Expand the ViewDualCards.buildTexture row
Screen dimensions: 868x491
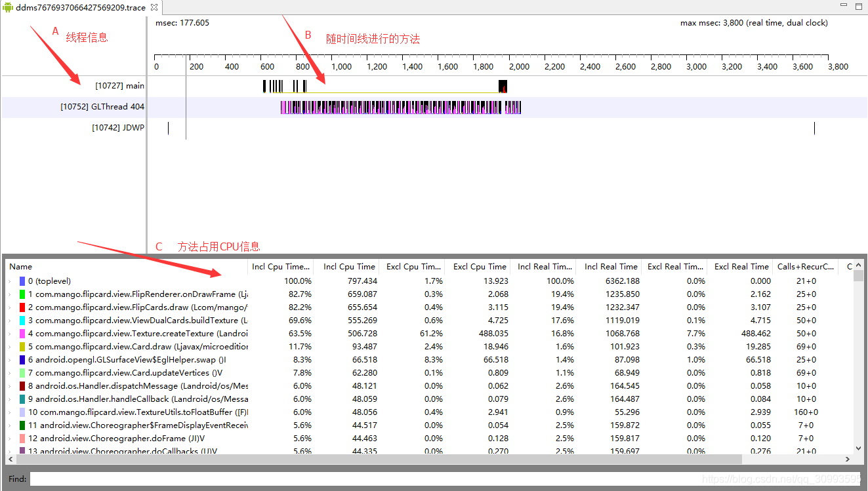pyautogui.click(x=10, y=321)
